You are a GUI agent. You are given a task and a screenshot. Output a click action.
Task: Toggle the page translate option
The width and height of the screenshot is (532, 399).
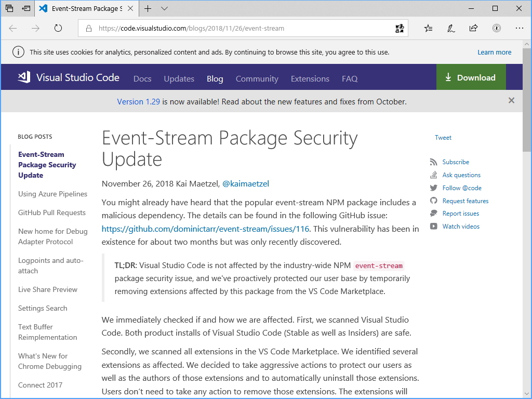click(399, 28)
